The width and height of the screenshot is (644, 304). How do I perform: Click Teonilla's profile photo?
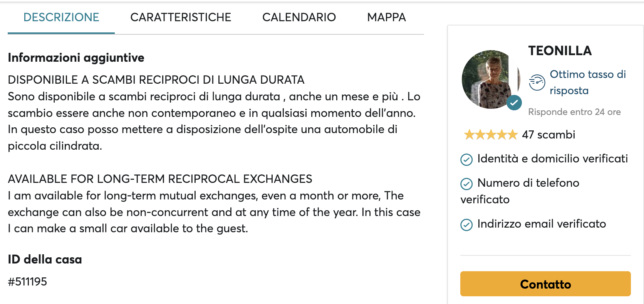coord(488,78)
